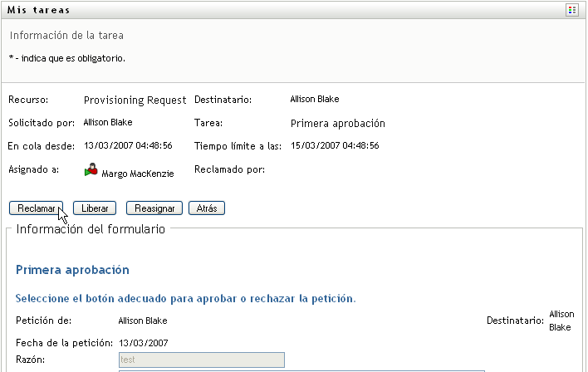Click the Primera aprobación blue heading
This screenshot has width=588, height=372.
(72, 270)
